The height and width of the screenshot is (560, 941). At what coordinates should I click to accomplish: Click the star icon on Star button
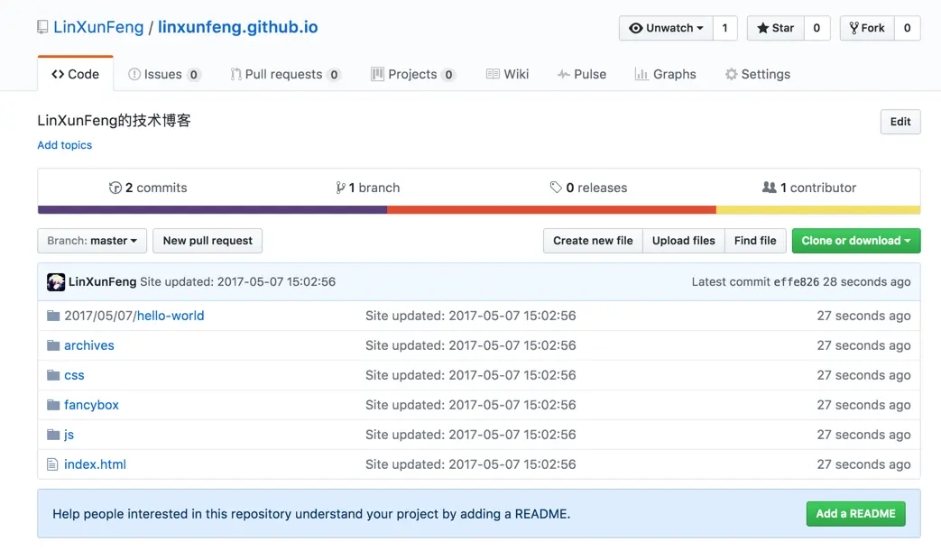(x=762, y=28)
